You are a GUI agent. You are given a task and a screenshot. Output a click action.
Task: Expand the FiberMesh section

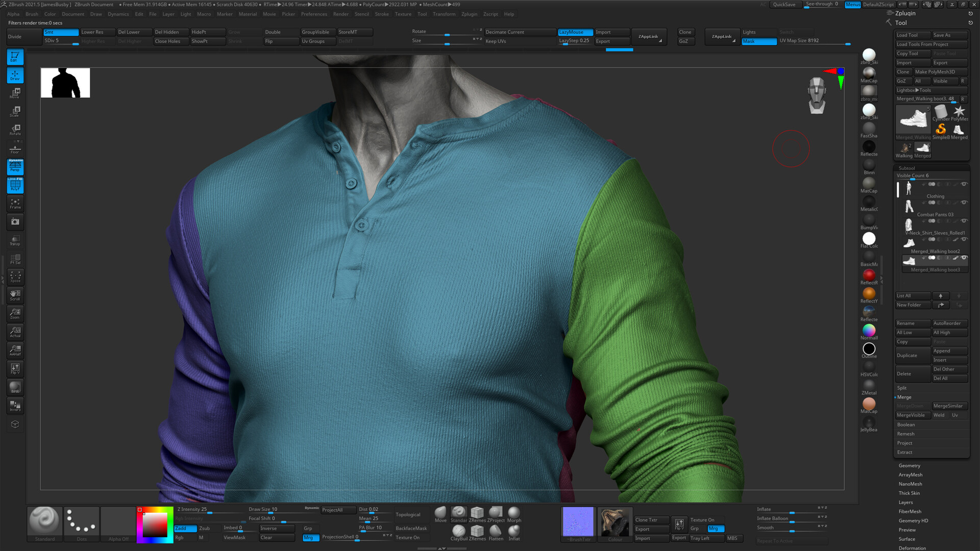pos(910,511)
